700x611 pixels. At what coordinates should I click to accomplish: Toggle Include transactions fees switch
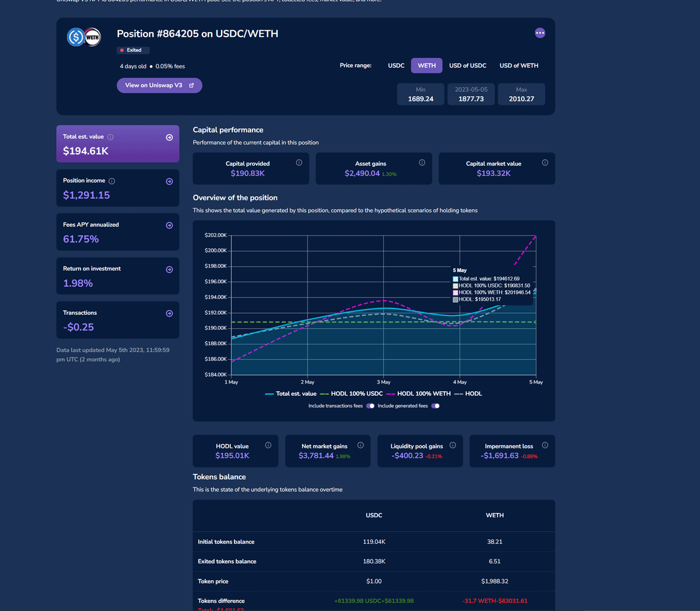370,406
